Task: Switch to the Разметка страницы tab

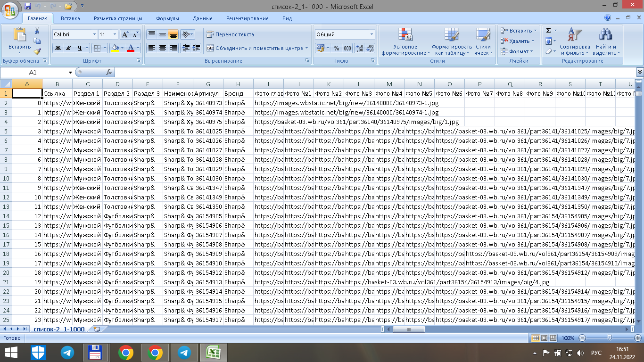Action: [118, 18]
